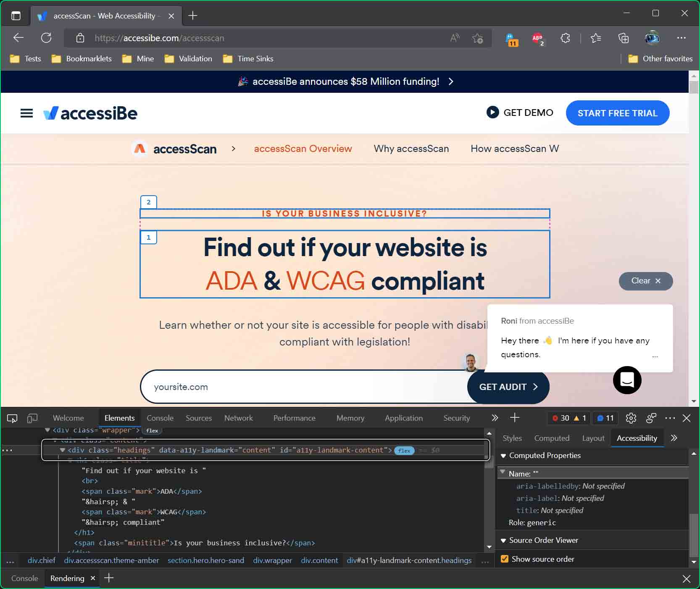Switch to the Performance DevTools tab

[295, 418]
